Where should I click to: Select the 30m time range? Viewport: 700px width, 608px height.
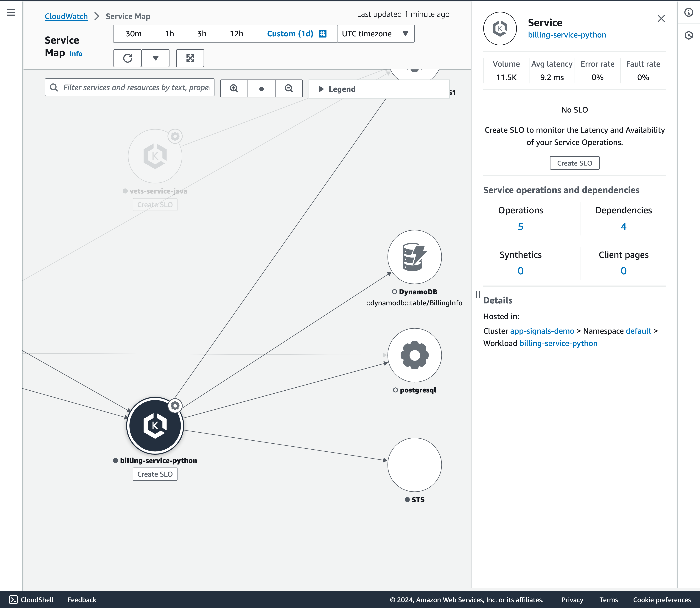pyautogui.click(x=133, y=34)
